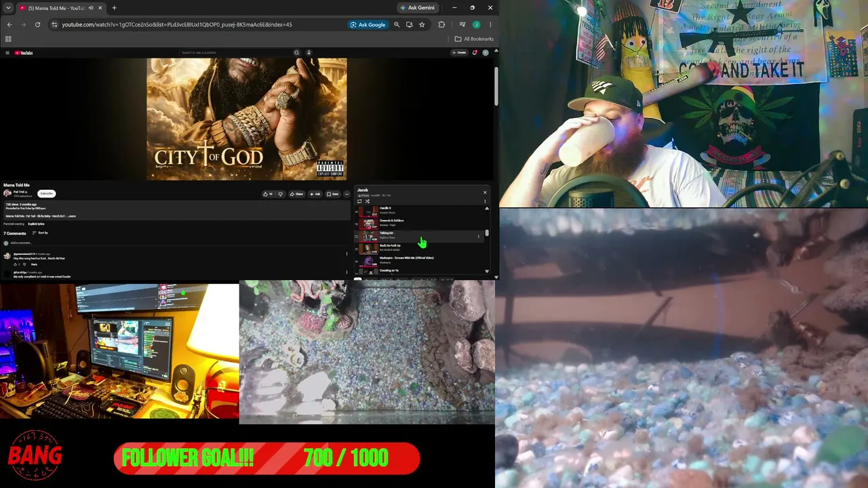Viewport: 868px width, 488px height.
Task: Go forward in browser history
Action: pyautogui.click(x=23, y=24)
